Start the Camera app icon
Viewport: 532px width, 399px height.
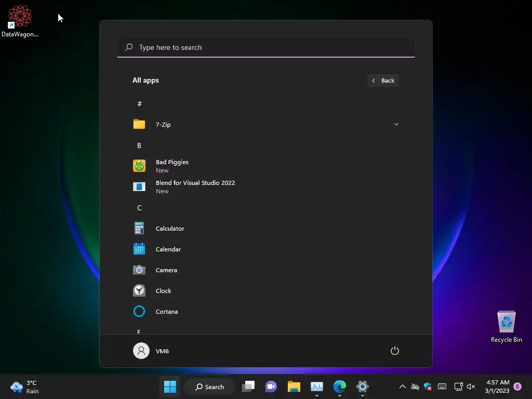coord(139,270)
